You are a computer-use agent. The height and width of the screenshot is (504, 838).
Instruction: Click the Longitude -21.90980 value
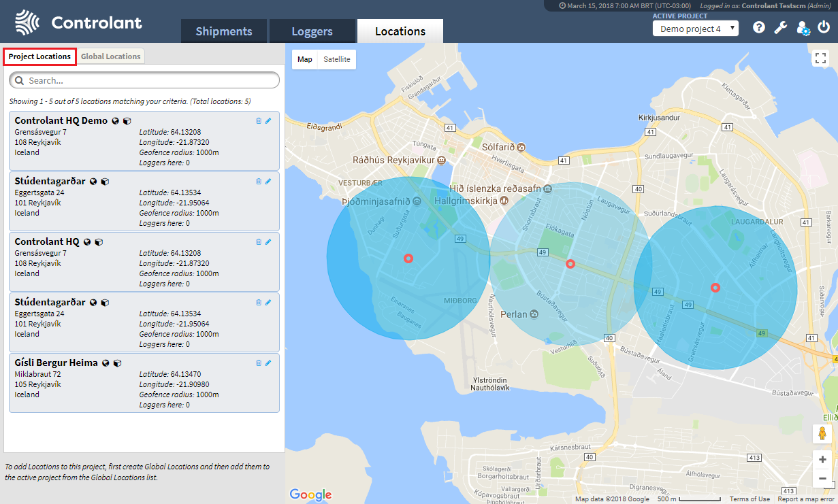[193, 384]
